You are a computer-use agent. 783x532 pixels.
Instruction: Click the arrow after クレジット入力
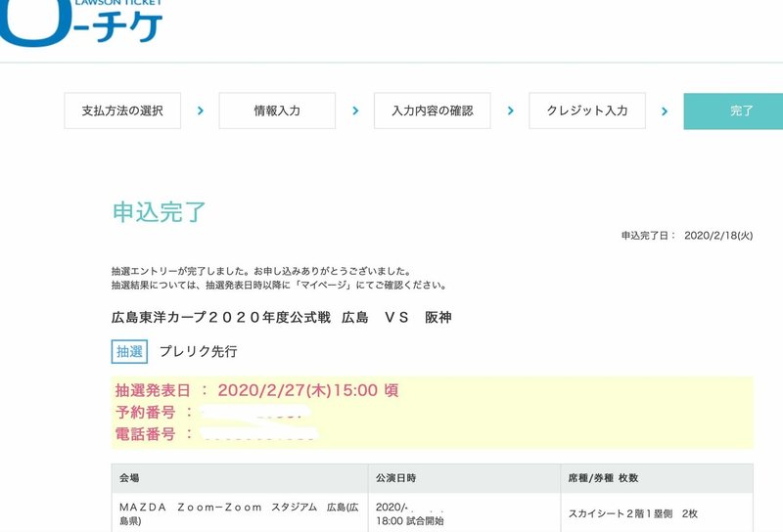(x=665, y=111)
